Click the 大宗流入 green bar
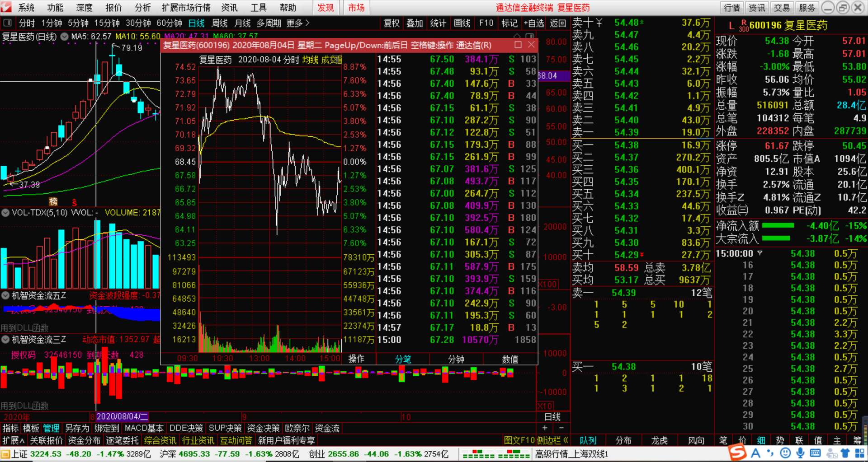 pos(776,238)
